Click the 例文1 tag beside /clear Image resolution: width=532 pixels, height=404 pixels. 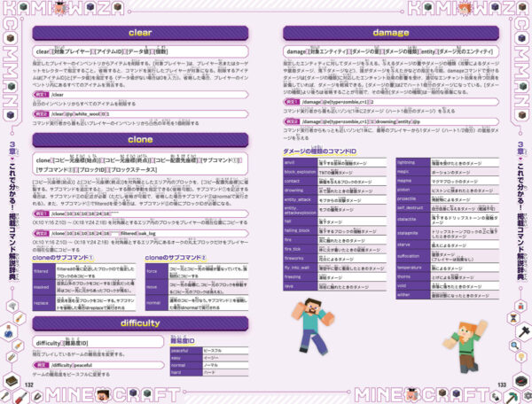41,92
